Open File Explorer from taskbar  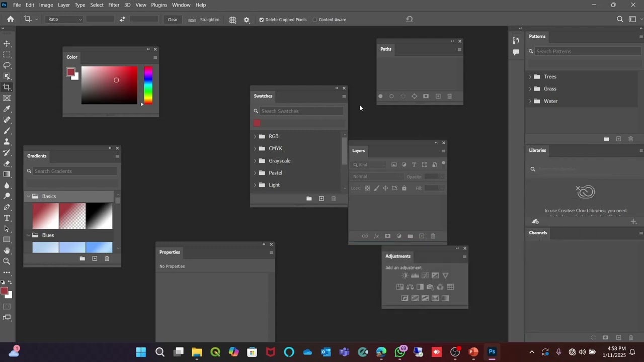click(197, 352)
